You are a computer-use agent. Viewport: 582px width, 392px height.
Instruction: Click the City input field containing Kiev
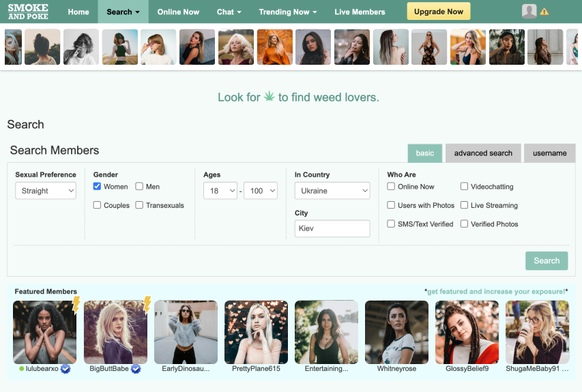(332, 228)
